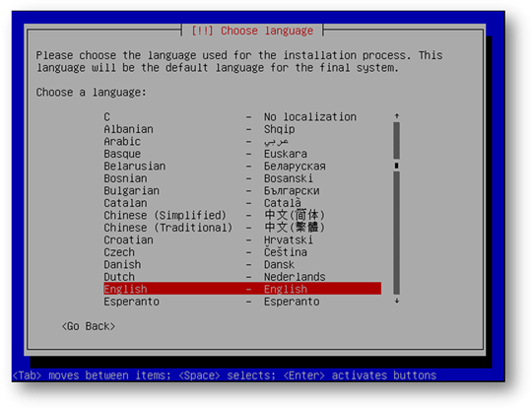Select the highlighted English row
The image size is (532, 408).
[242, 289]
